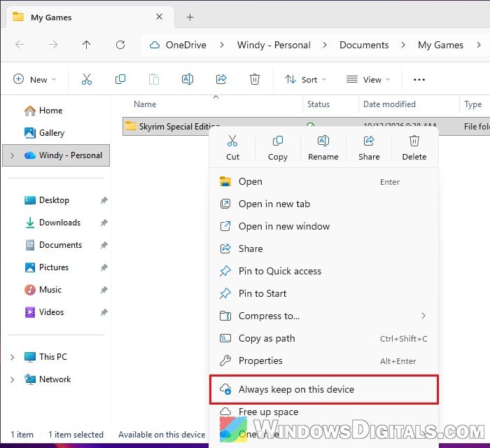Choose Copy in the context menu

coord(277,148)
